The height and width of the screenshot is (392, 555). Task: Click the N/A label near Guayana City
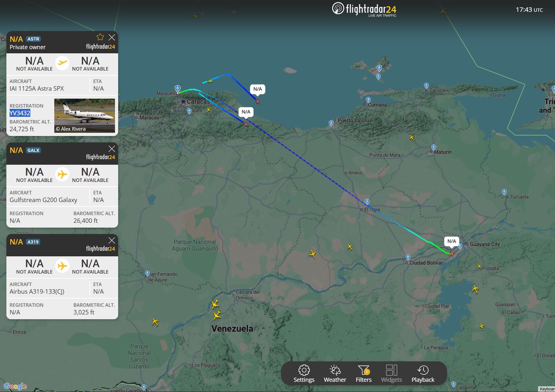pos(451,241)
